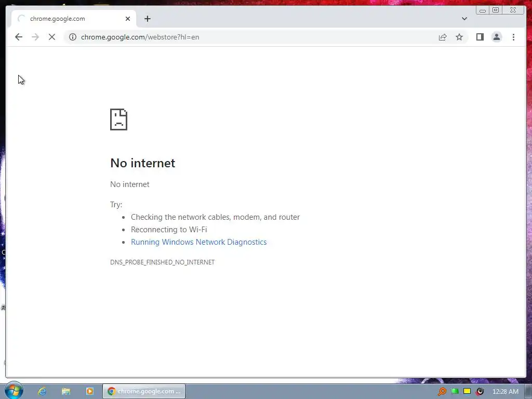This screenshot has width=532, height=399.
Task: Click the round dark tray icon
Action: pyautogui.click(x=480, y=392)
